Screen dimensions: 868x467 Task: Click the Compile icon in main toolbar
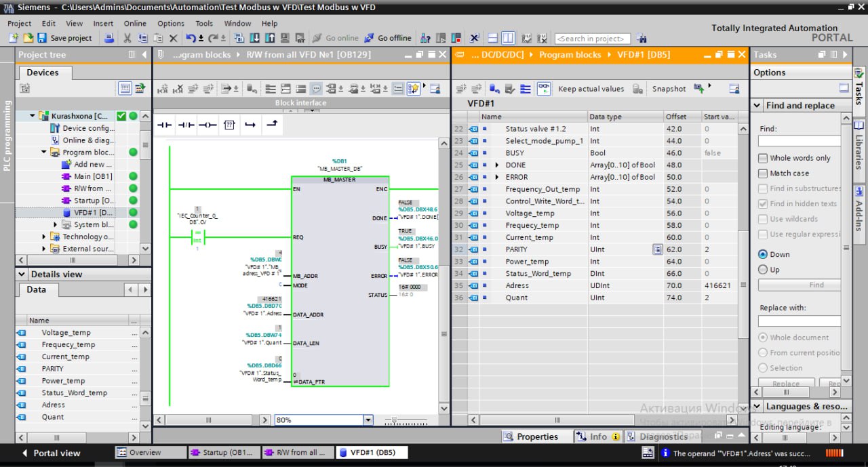pyautogui.click(x=240, y=38)
